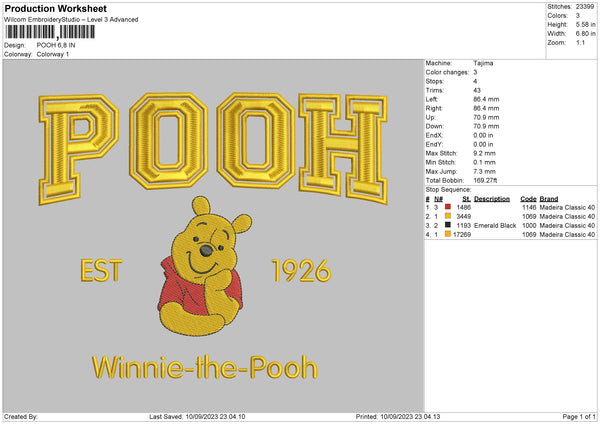Click the 'Created By:' footer label

(x=21, y=417)
